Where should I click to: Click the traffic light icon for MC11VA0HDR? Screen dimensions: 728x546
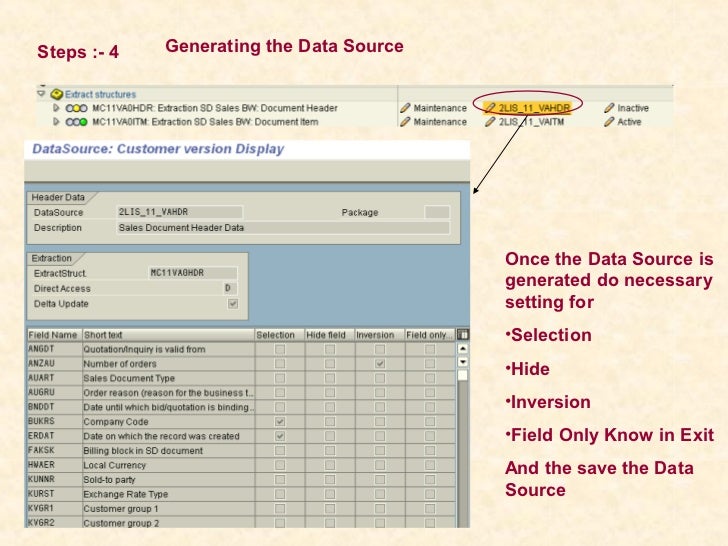click(x=77, y=108)
